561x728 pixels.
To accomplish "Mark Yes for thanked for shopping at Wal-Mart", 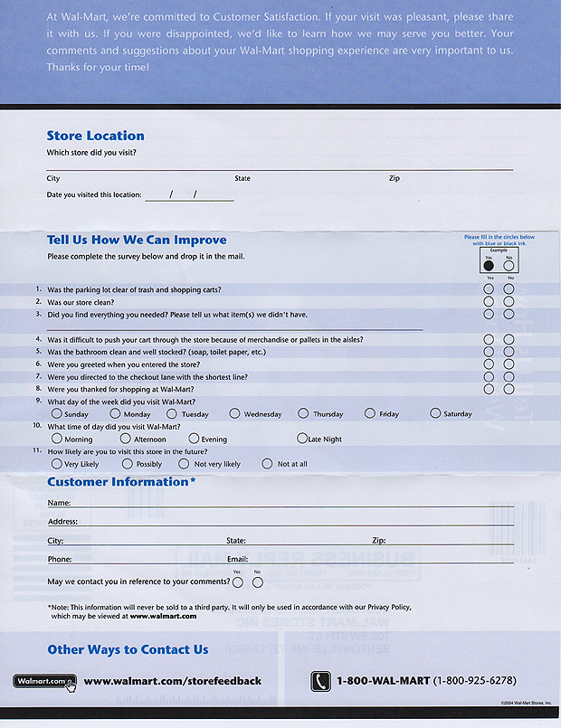I will (489, 389).
